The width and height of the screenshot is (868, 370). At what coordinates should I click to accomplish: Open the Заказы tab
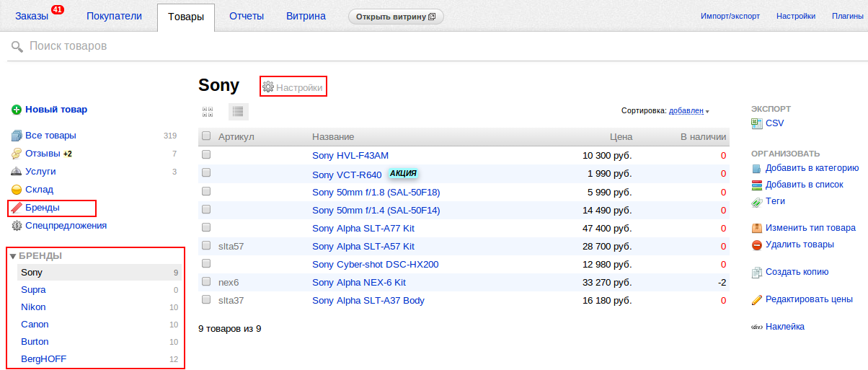(x=31, y=16)
